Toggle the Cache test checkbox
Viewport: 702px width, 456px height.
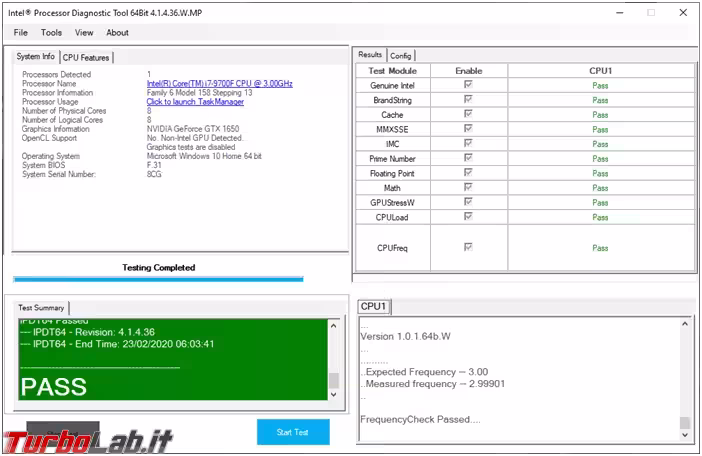pos(468,114)
